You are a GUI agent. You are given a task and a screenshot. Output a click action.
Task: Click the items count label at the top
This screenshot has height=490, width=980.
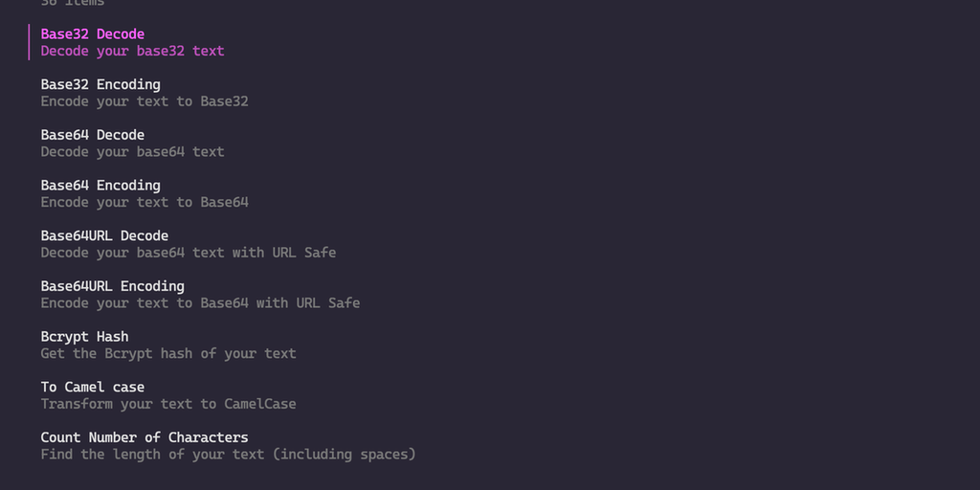(x=73, y=3)
